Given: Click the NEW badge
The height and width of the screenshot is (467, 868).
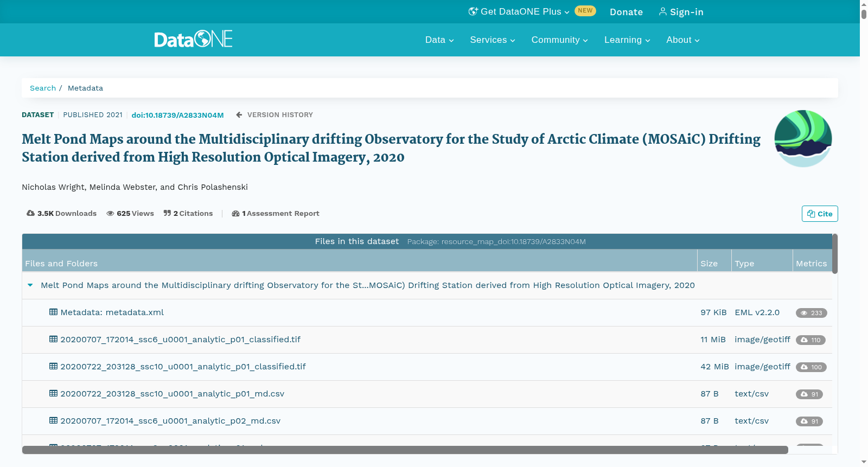Looking at the screenshot, I should (x=585, y=11).
